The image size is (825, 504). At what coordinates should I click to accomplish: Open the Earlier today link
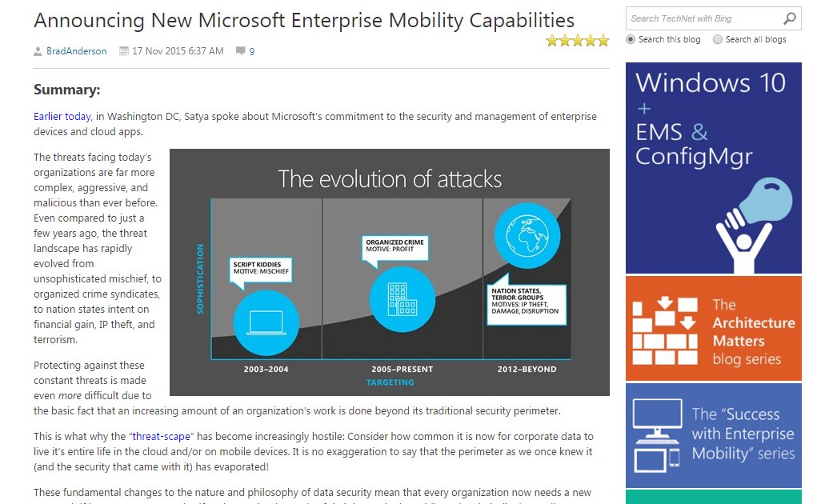62,116
